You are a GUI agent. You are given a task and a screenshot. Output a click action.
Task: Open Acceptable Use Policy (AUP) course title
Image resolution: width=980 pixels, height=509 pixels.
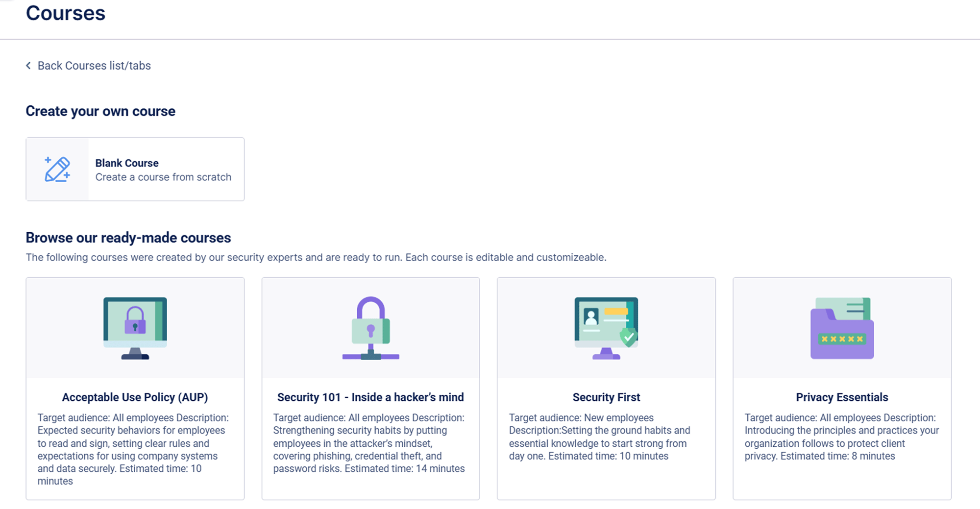(x=135, y=397)
